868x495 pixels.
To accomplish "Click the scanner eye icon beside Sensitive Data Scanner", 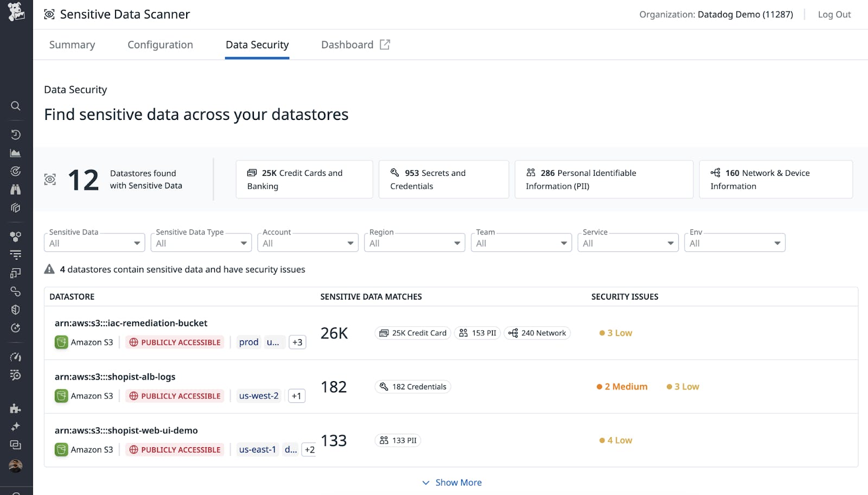I will click(x=49, y=14).
